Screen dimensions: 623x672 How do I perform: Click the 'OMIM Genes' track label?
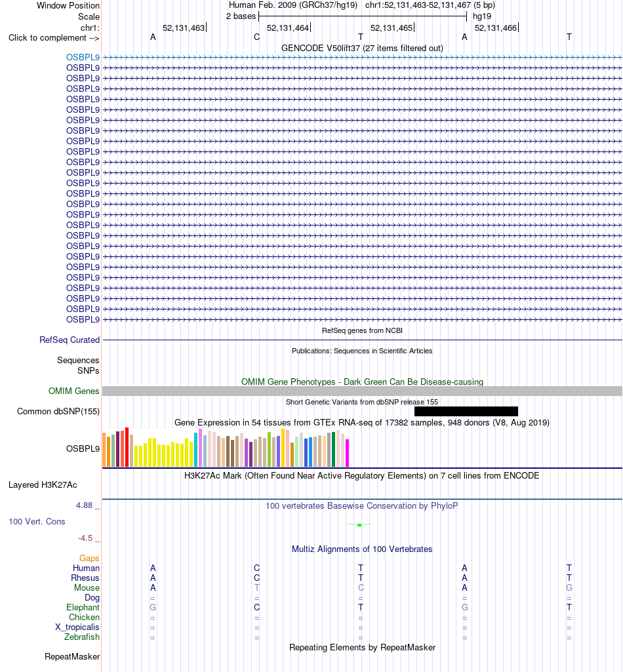pyautogui.click(x=73, y=391)
